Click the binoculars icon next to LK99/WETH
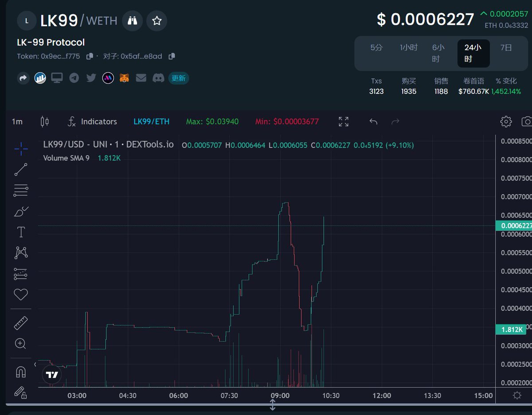This screenshot has height=415, width=532. tap(133, 20)
